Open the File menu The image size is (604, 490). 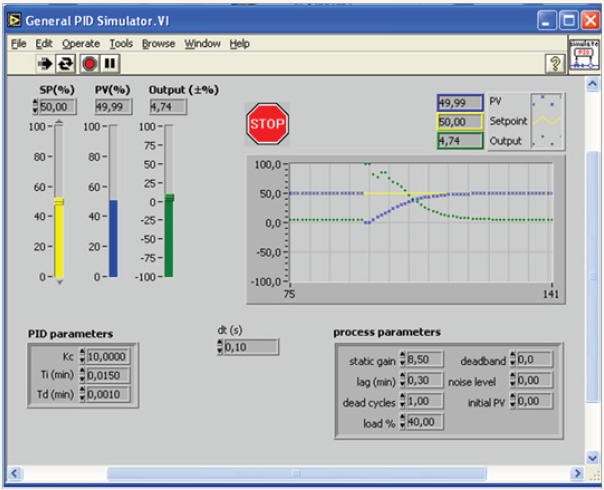pos(19,44)
